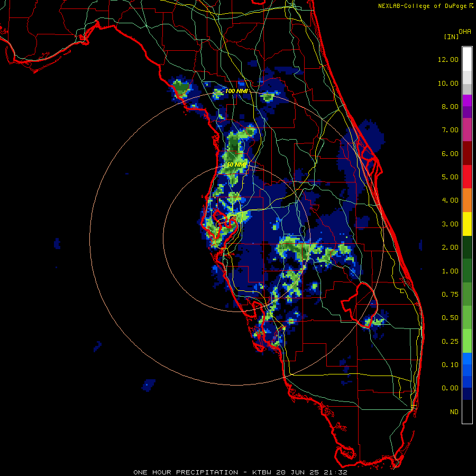Click the ND legend label

click(x=454, y=412)
